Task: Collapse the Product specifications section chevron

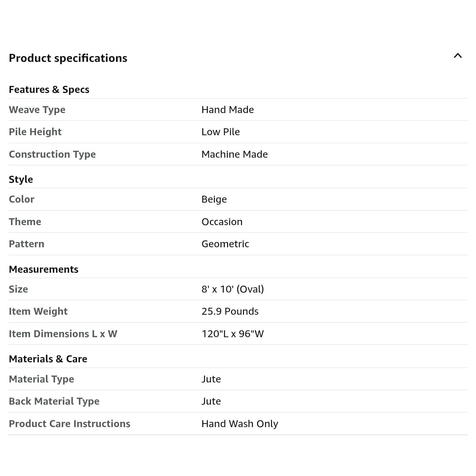Action: (x=457, y=56)
